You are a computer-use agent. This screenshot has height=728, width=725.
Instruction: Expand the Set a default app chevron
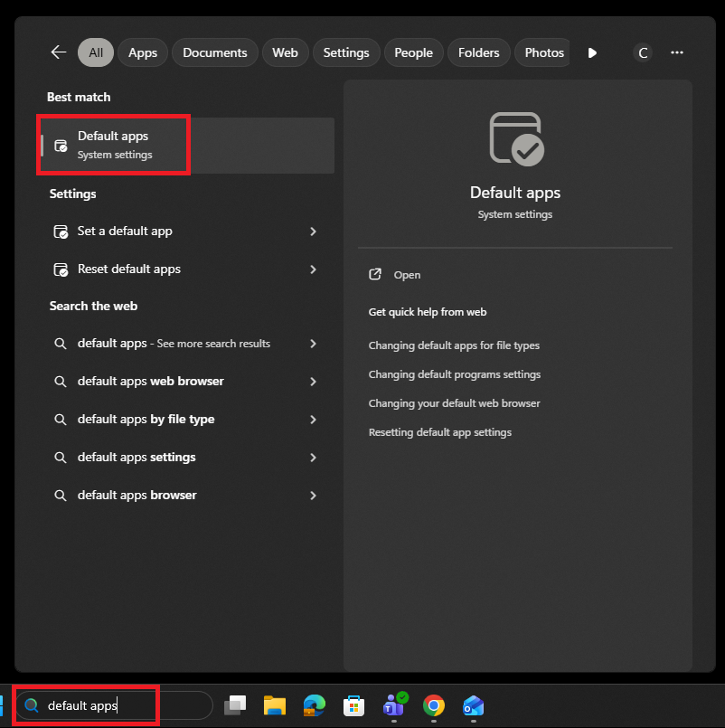314,232
